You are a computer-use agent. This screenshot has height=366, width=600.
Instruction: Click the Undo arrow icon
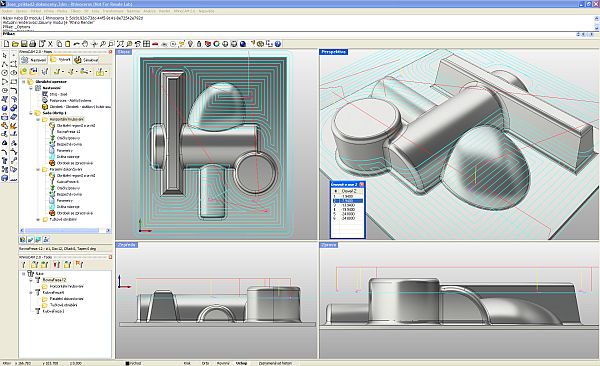click(x=76, y=44)
